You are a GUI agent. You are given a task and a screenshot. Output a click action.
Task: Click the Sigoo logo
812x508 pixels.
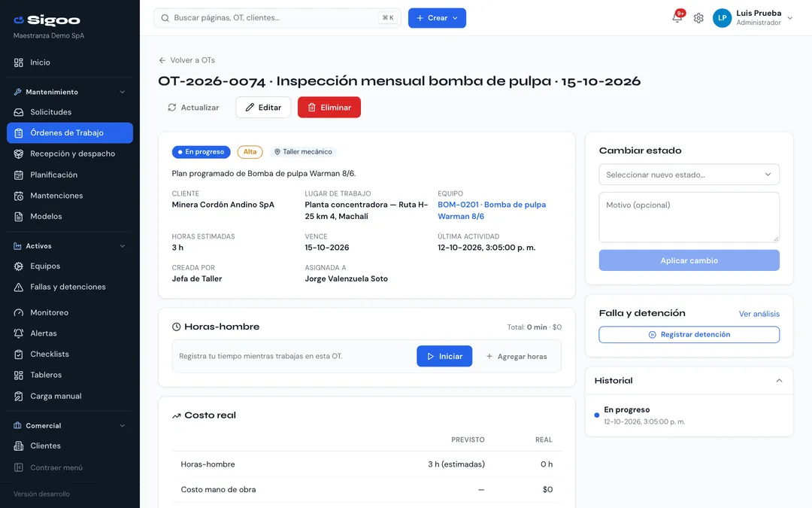[47, 20]
